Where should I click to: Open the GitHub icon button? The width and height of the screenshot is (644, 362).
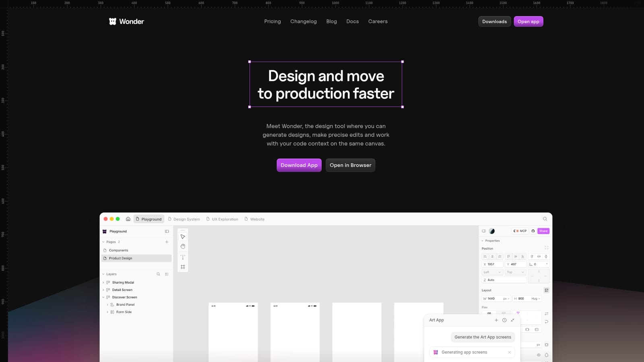click(533, 231)
